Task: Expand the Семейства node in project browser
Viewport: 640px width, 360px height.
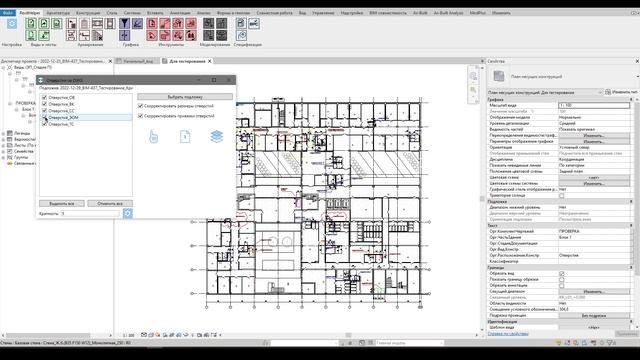Action: pyautogui.click(x=3, y=151)
